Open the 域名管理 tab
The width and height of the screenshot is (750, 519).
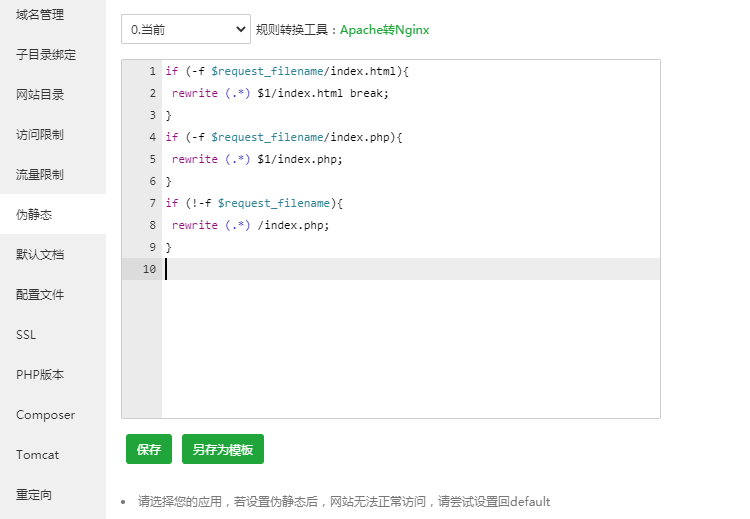tap(40, 15)
